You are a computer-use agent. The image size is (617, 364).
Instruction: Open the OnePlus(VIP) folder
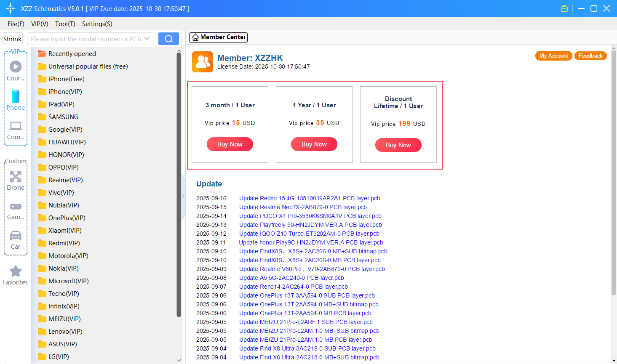(x=61, y=218)
